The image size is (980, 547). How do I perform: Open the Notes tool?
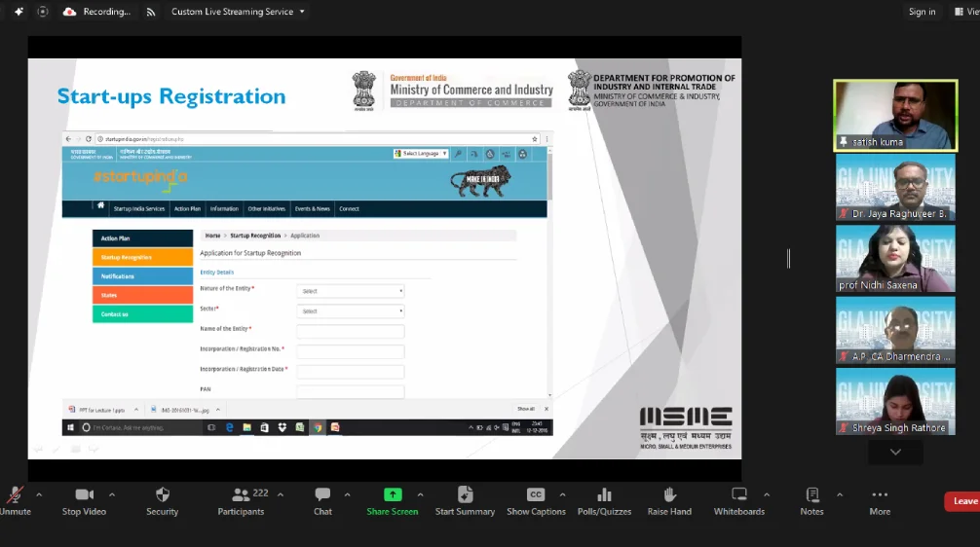click(811, 501)
